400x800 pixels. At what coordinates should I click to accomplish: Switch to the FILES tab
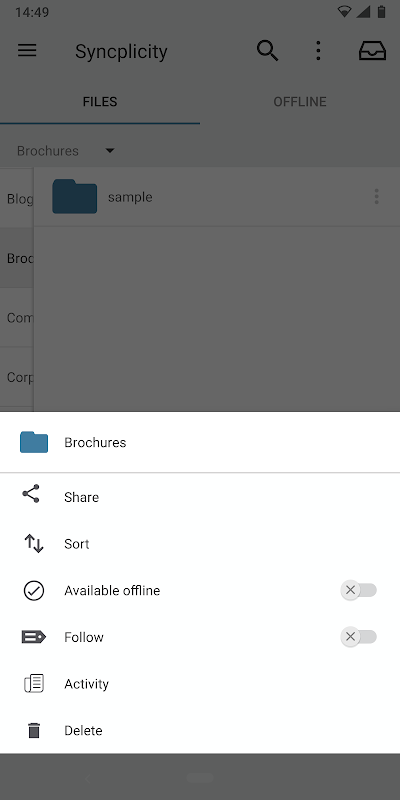pos(100,102)
